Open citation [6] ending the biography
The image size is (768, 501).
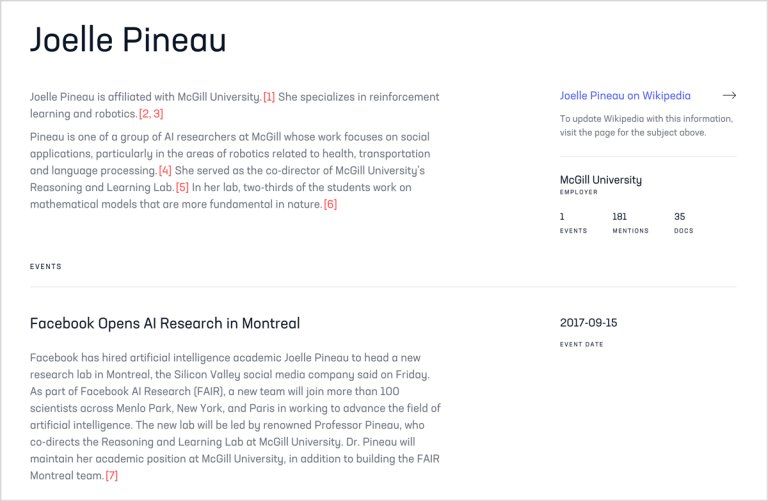coord(330,204)
